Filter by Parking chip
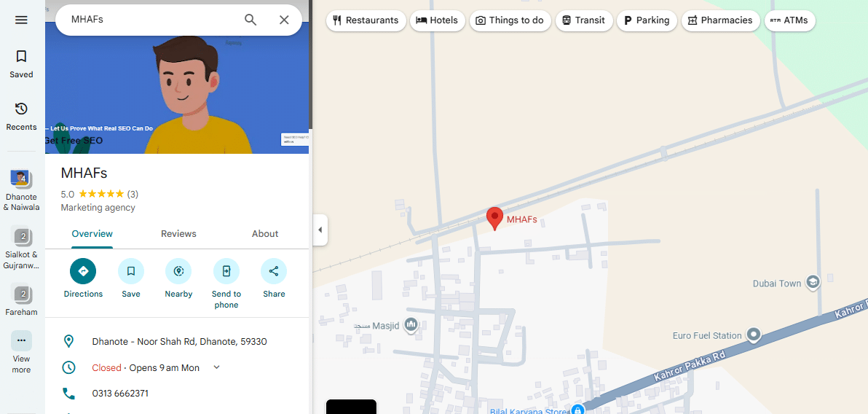The image size is (868, 414). point(647,20)
